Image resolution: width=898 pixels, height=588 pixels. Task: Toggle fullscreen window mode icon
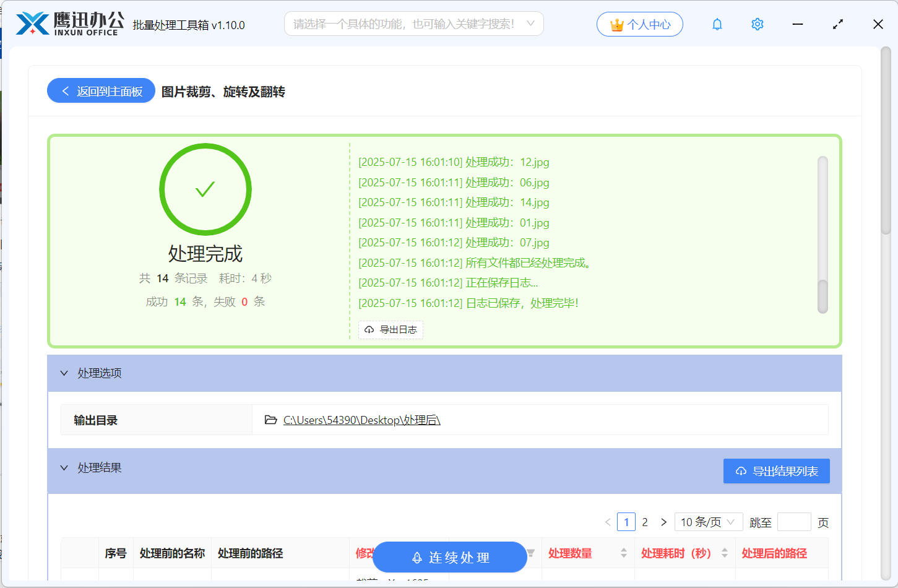click(x=838, y=24)
